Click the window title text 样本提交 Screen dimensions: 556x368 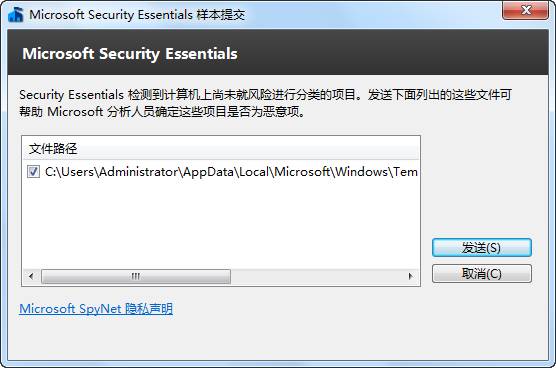pyautogui.click(x=221, y=15)
